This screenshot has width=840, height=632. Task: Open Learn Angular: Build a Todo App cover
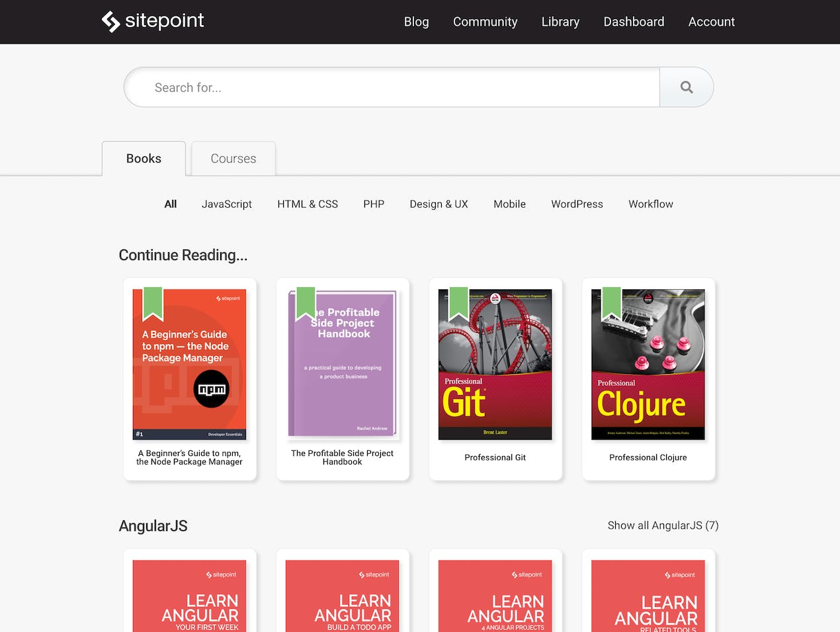click(x=343, y=596)
